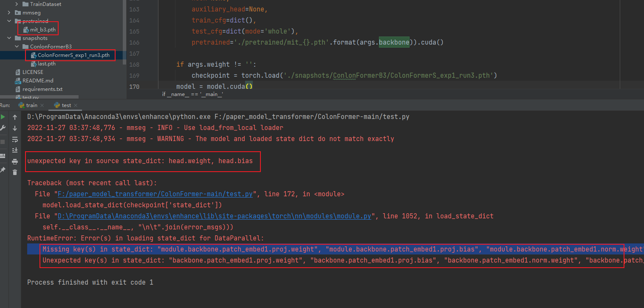Expand the mmseg folder arrow

point(10,13)
